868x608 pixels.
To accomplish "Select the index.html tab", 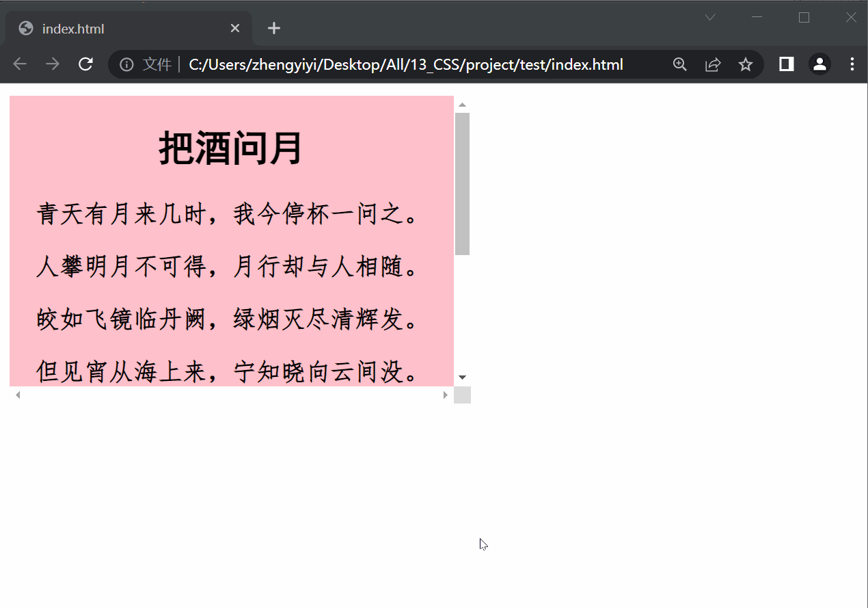I will 103,28.
